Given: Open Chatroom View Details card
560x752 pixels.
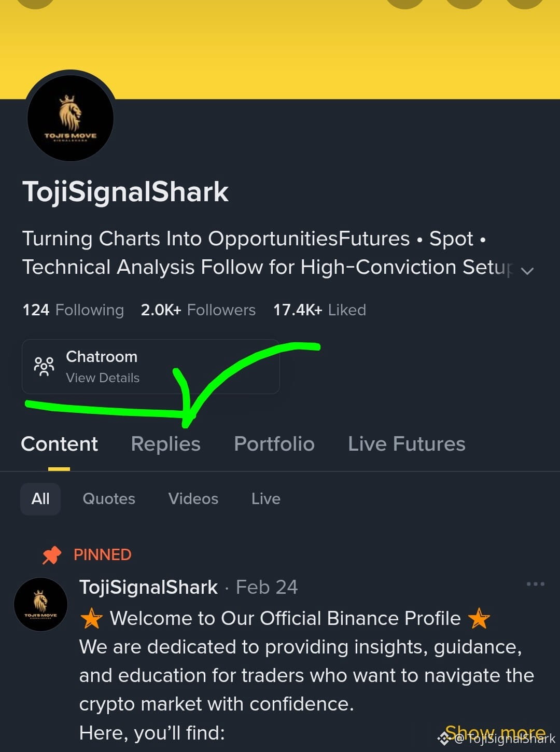Looking at the screenshot, I should (151, 367).
